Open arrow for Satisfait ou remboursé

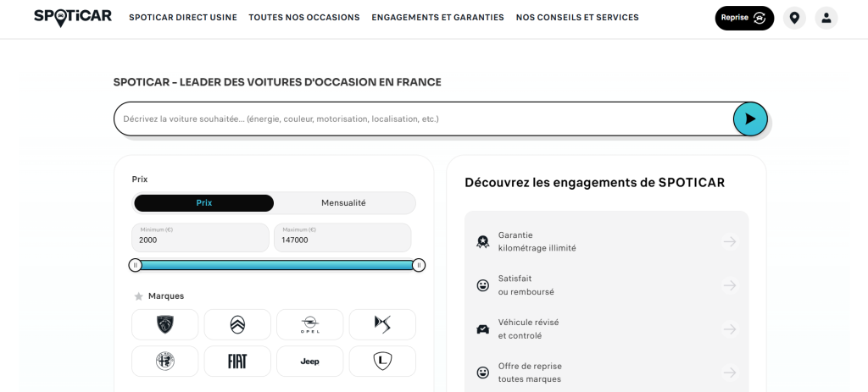(730, 285)
